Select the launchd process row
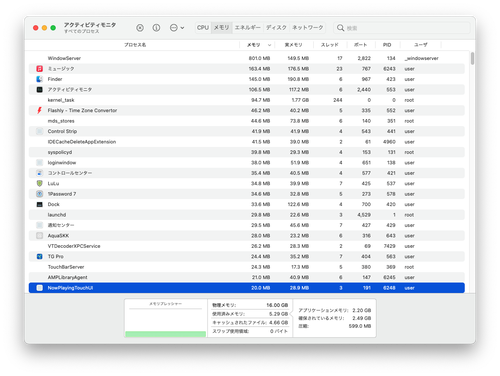500x376 pixels. (247, 215)
